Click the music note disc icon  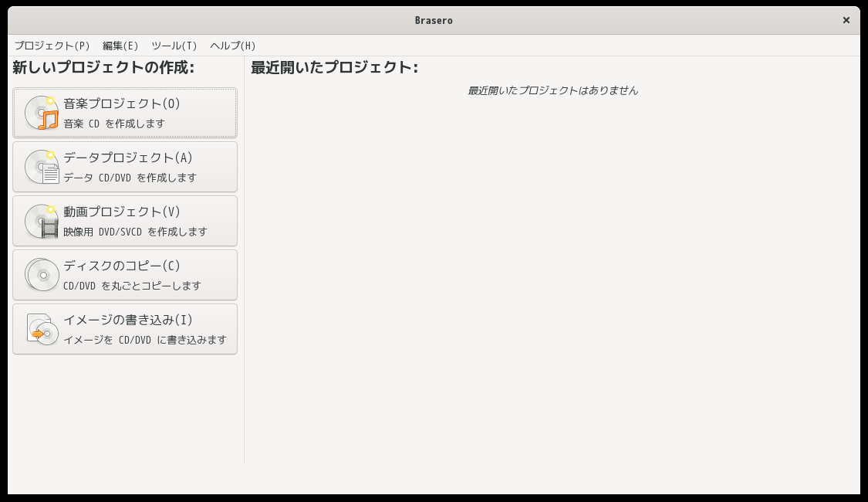click(42, 113)
